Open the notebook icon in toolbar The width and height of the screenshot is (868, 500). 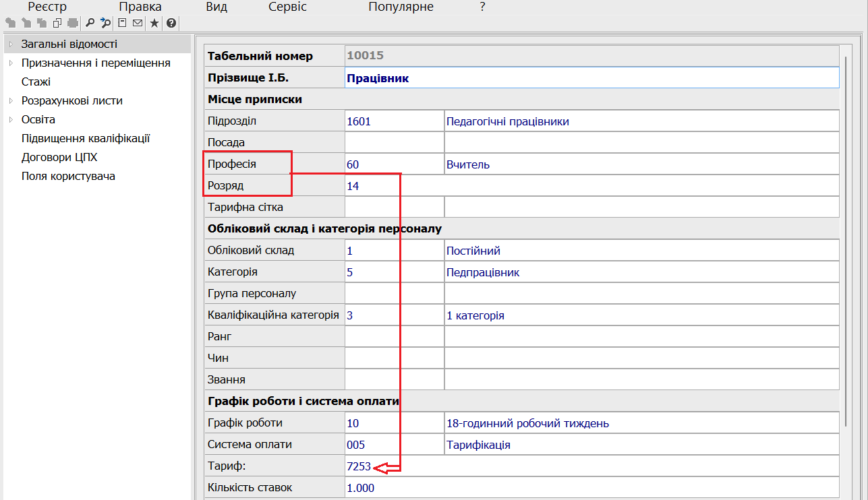pos(122,23)
